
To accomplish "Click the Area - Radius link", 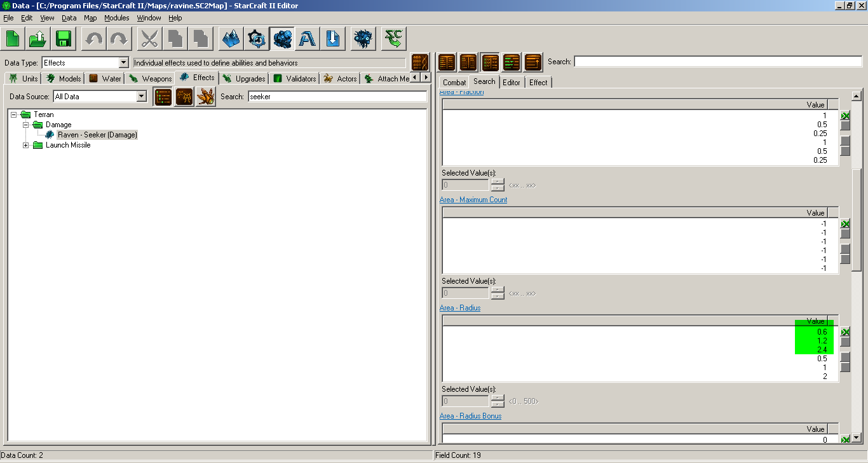I will (x=459, y=308).
